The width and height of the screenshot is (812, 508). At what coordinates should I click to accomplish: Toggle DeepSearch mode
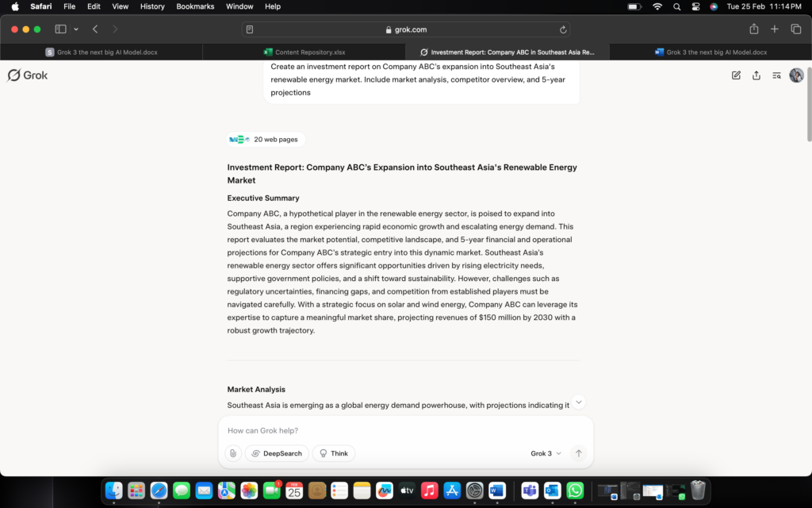pos(277,453)
